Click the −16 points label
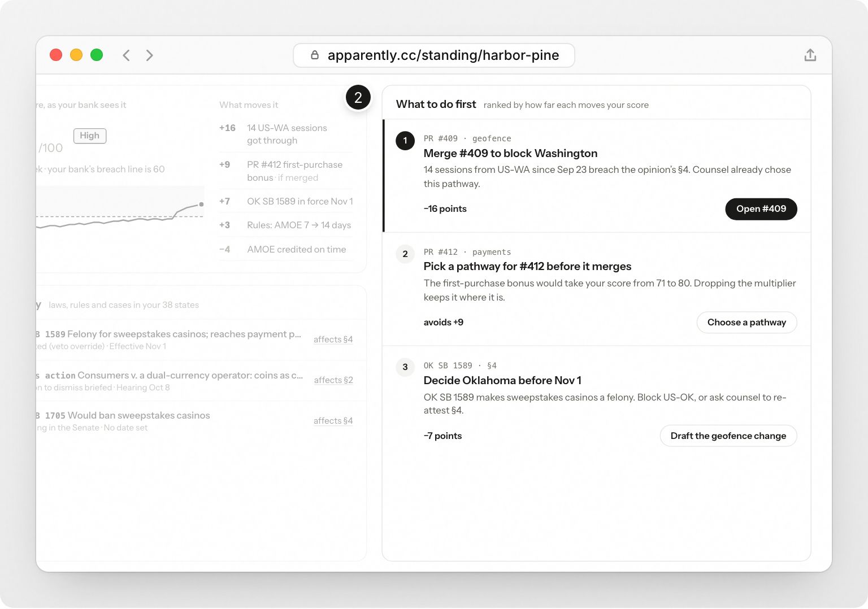868x609 pixels. [445, 209]
